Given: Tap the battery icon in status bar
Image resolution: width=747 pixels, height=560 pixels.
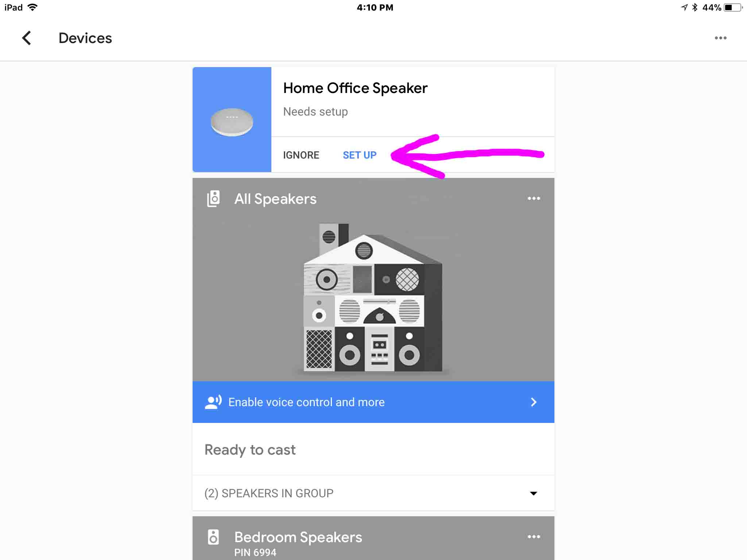Looking at the screenshot, I should [733, 7].
